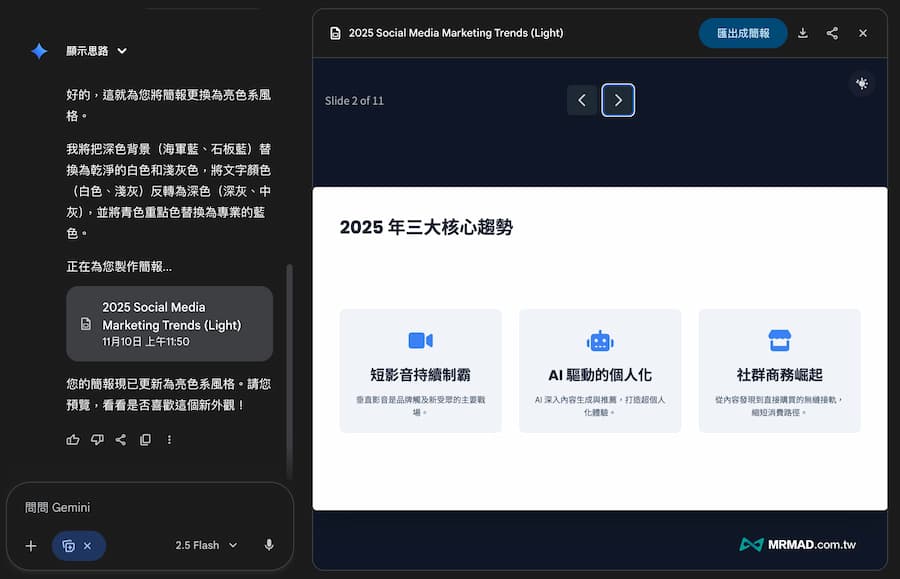
Task: Open the three-dot more options menu
Action: coord(169,439)
